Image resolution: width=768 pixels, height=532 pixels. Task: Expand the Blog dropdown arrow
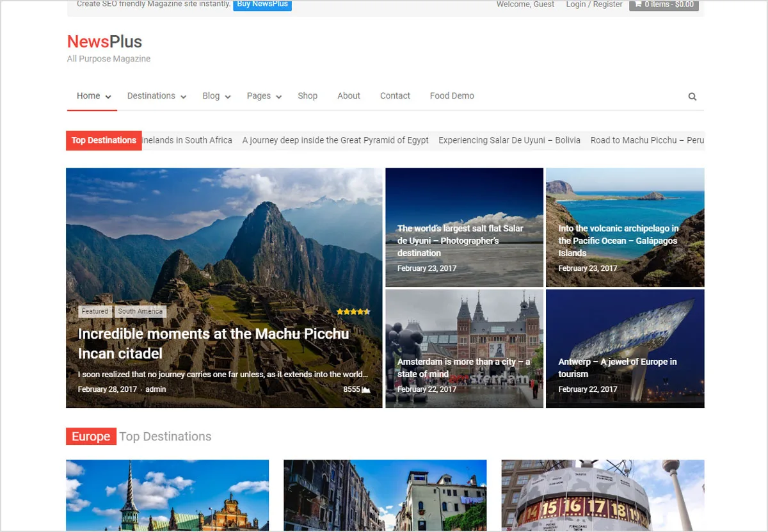pyautogui.click(x=228, y=97)
